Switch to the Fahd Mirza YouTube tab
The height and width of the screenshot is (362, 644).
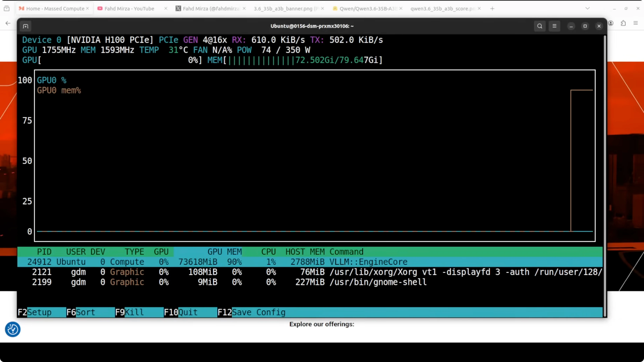(129, 9)
